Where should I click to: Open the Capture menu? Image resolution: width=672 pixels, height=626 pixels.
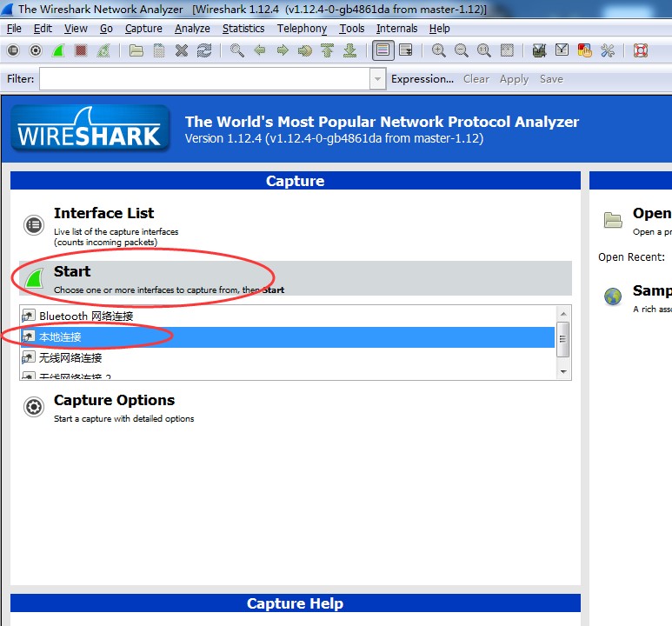(143, 29)
